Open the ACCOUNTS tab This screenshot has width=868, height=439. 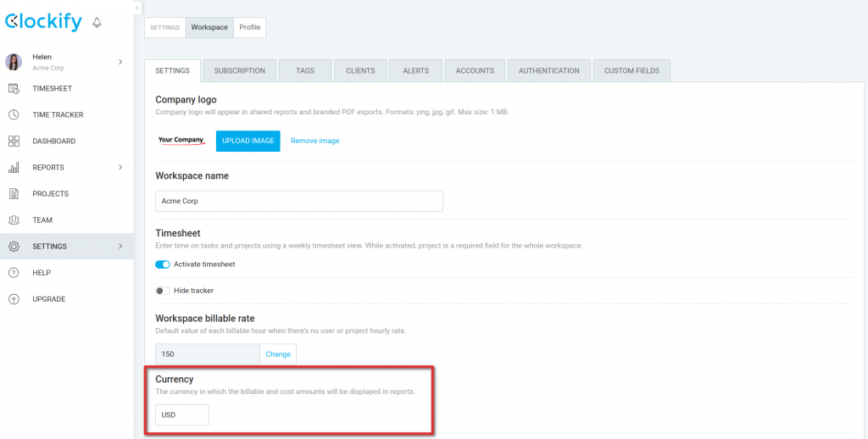(475, 71)
